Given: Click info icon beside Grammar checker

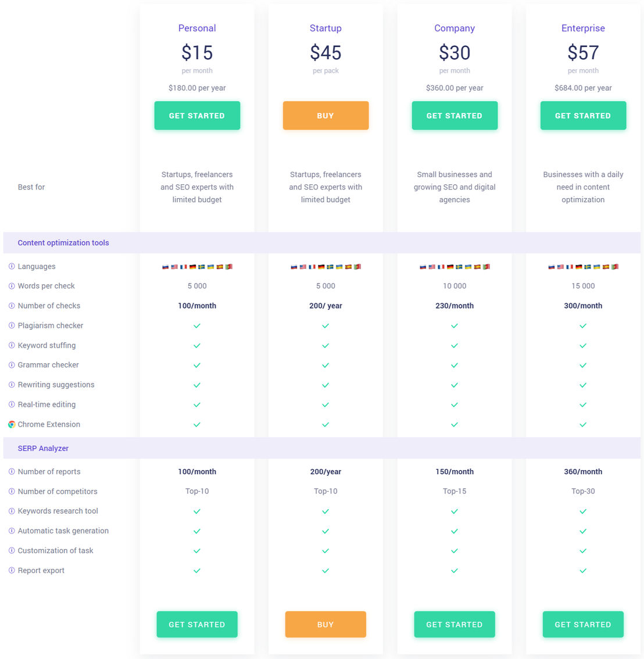Looking at the screenshot, I should click(12, 365).
